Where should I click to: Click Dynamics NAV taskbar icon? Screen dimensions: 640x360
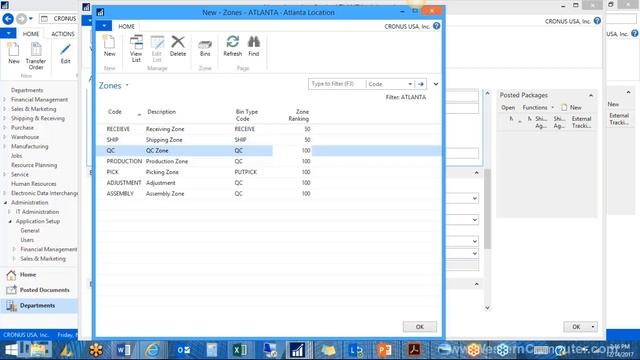[298, 350]
